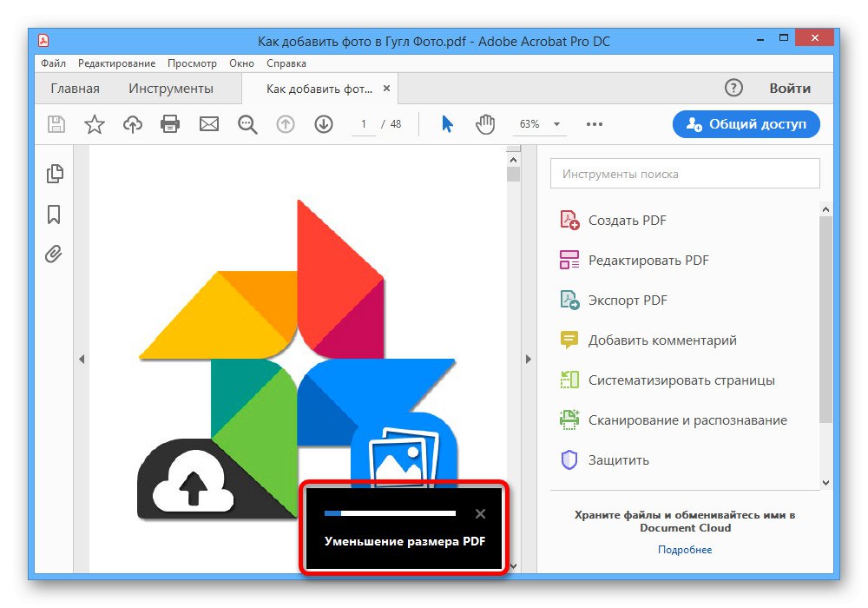Switch to the selection arrow tool

(x=445, y=124)
